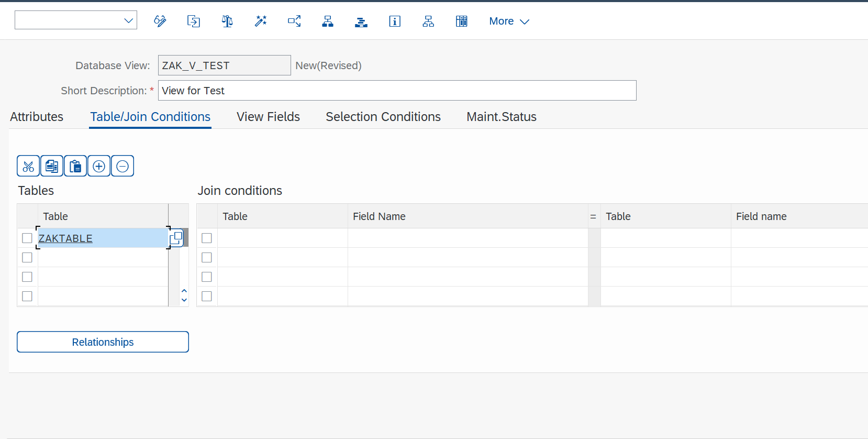Open the Selection Conditions tab
868x439 pixels.
click(x=383, y=117)
